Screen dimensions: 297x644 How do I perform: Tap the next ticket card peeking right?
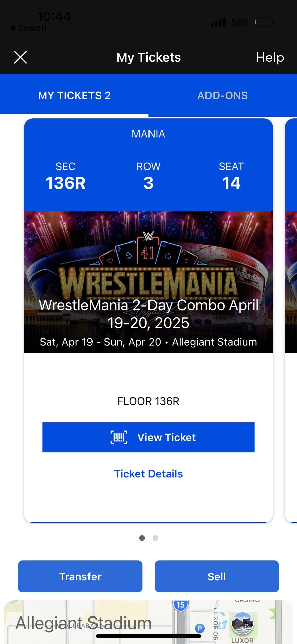tap(291, 319)
